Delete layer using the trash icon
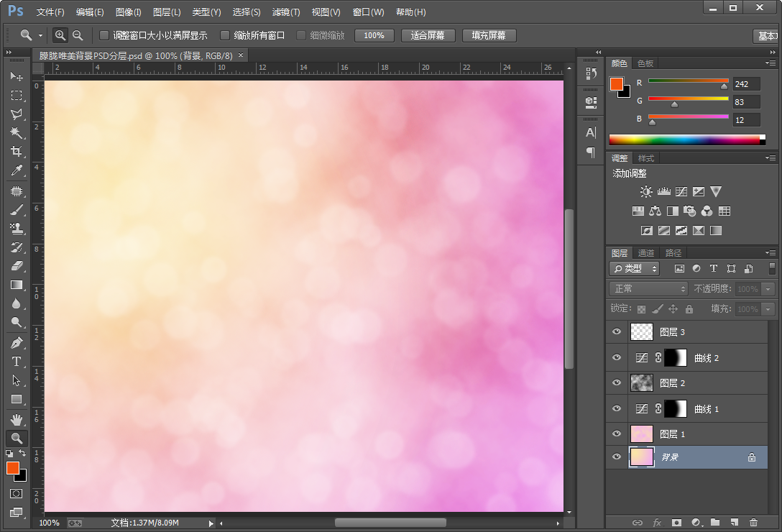 [x=753, y=523]
